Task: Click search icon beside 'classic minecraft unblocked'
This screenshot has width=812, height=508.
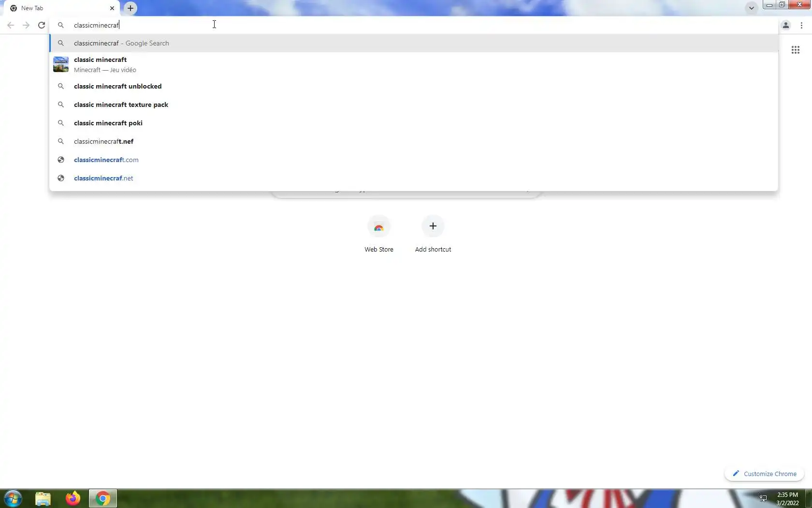Action: point(61,86)
